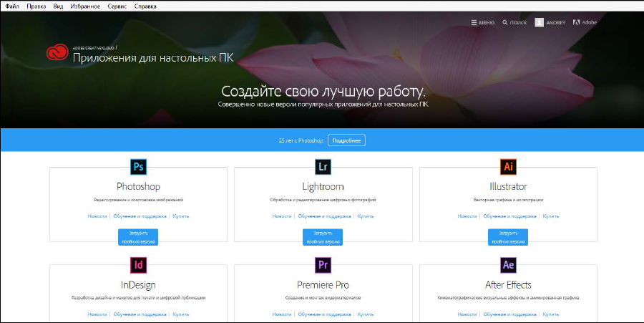The width and height of the screenshot is (644, 323).
Task: Download the Photoshop trial version
Action: point(138,237)
